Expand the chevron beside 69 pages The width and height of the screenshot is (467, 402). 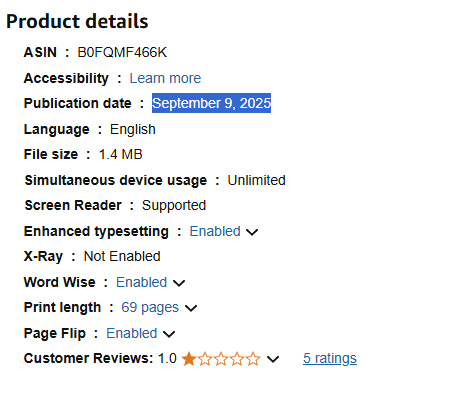tap(191, 308)
